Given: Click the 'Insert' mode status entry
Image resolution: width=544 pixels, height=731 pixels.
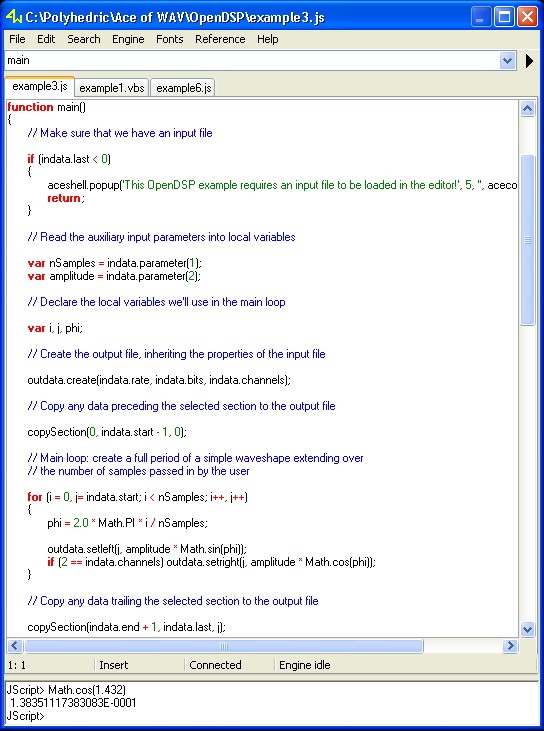Looking at the screenshot, I should coord(113,665).
